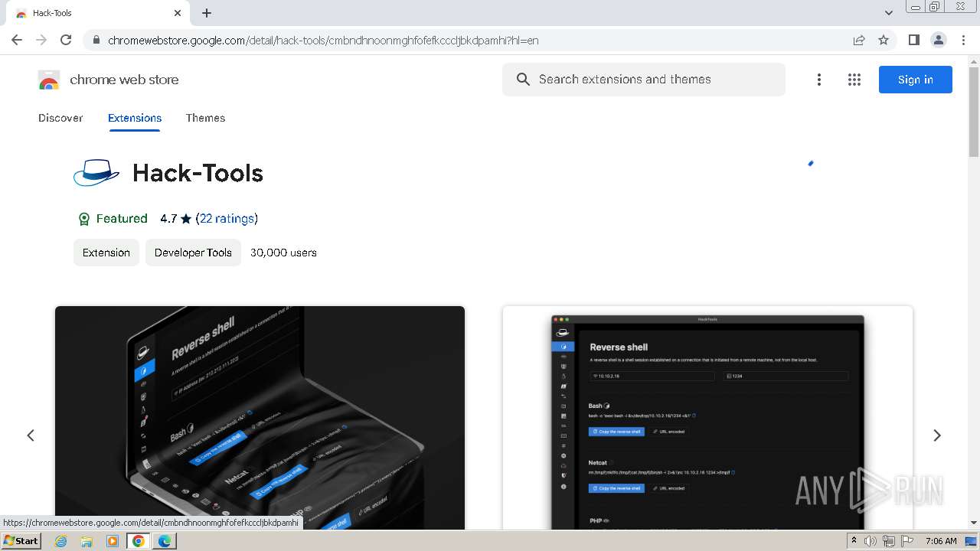Open the web store more options menu

[819, 80]
